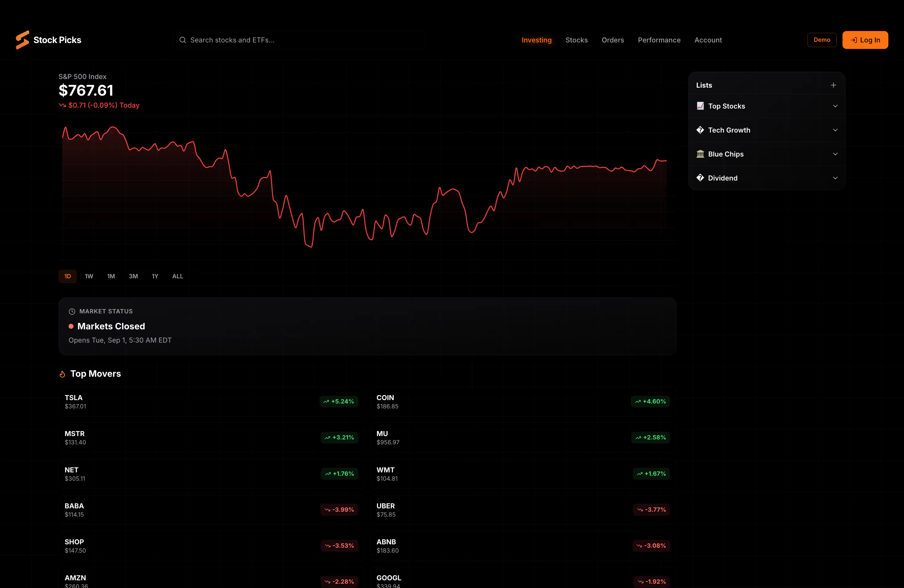The image size is (904, 588).
Task: Open the COIN mover card
Action: coord(523,402)
